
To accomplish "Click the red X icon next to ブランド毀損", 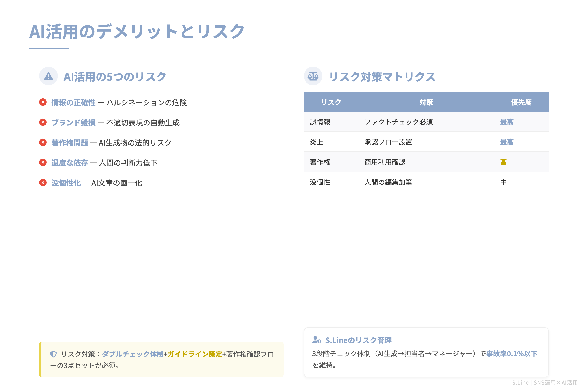I will (43, 122).
